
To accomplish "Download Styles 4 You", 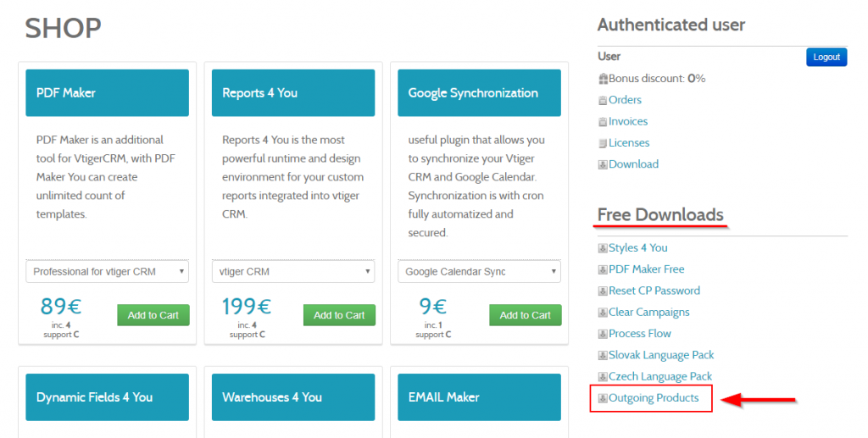I will [637, 247].
